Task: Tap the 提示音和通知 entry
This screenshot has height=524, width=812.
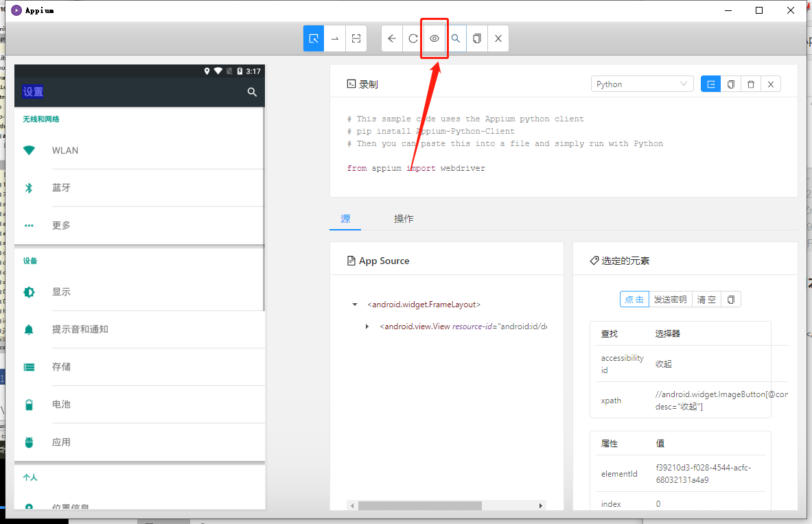Action: click(140, 329)
